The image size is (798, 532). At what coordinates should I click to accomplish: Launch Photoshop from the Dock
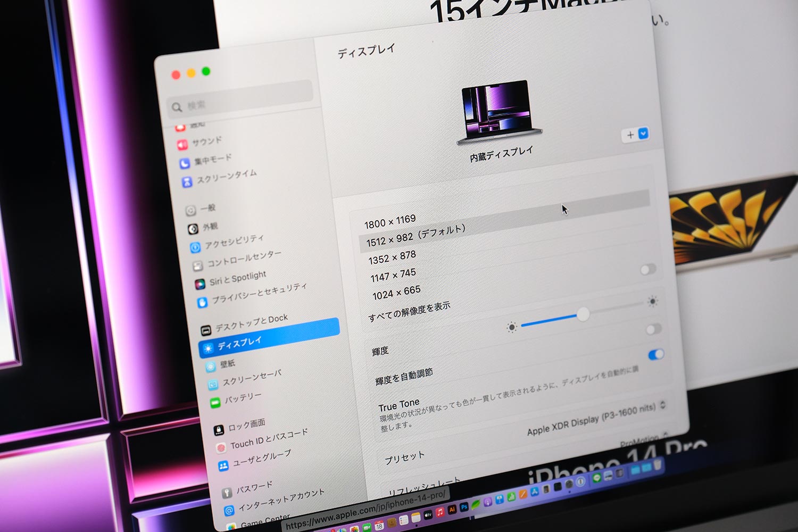pos(464,507)
